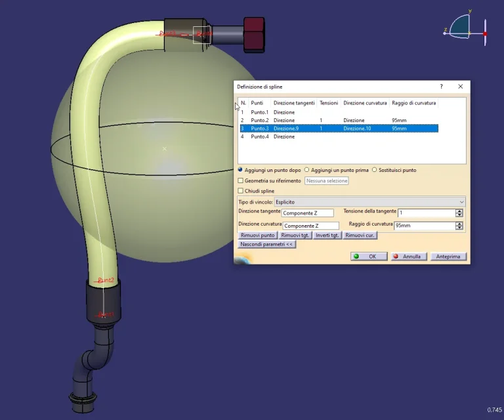Click the 'Direzione curvatura' column header
The image size is (504, 420).
pyautogui.click(x=365, y=103)
